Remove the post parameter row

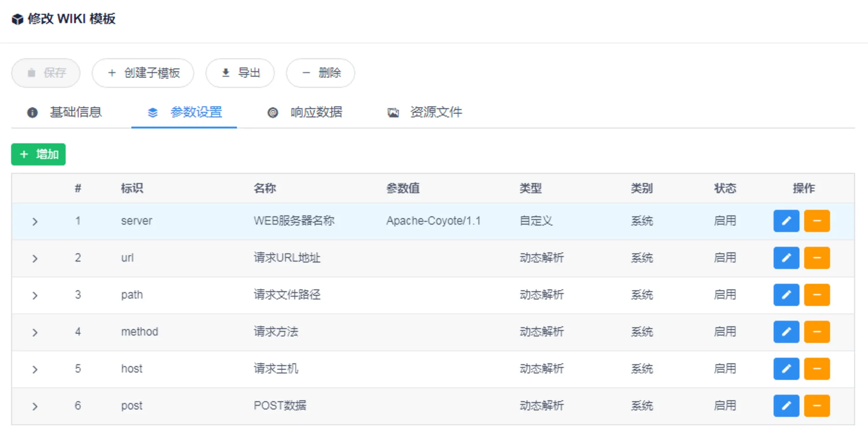tap(817, 406)
